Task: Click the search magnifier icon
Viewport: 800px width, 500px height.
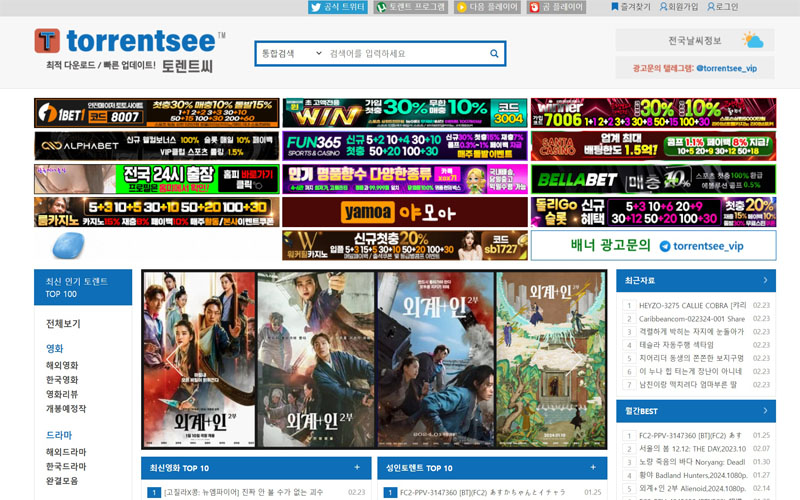Action: coord(494,54)
